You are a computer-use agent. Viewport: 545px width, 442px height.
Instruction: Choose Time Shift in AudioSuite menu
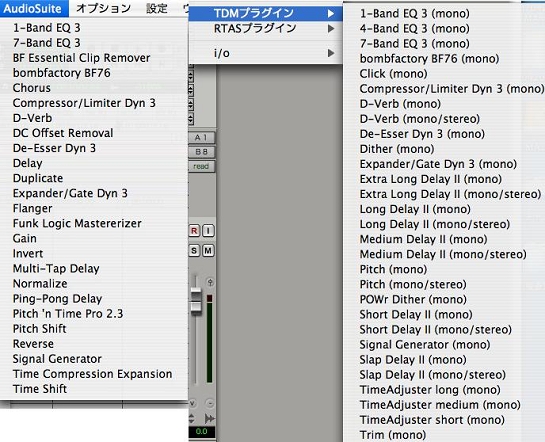(40, 389)
